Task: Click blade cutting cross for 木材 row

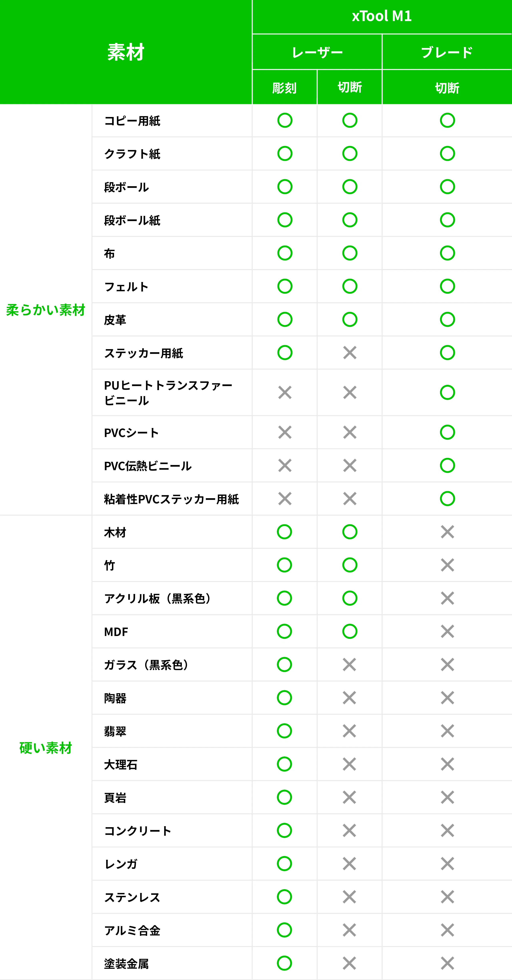Action: pyautogui.click(x=447, y=532)
